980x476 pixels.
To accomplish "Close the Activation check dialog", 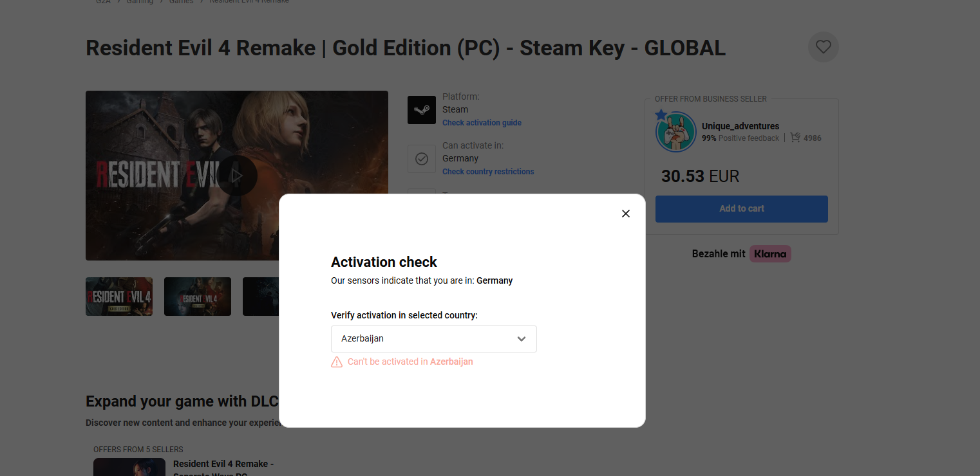I will tap(625, 214).
